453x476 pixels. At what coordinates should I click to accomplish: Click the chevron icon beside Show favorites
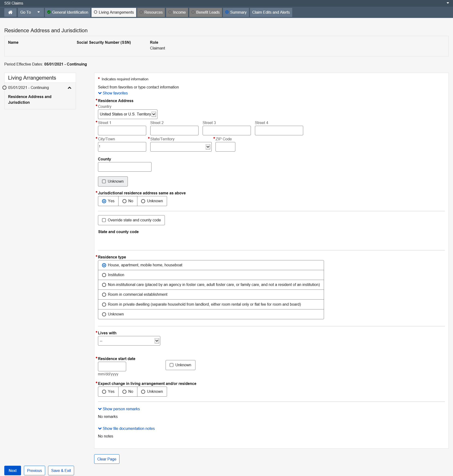(100, 93)
